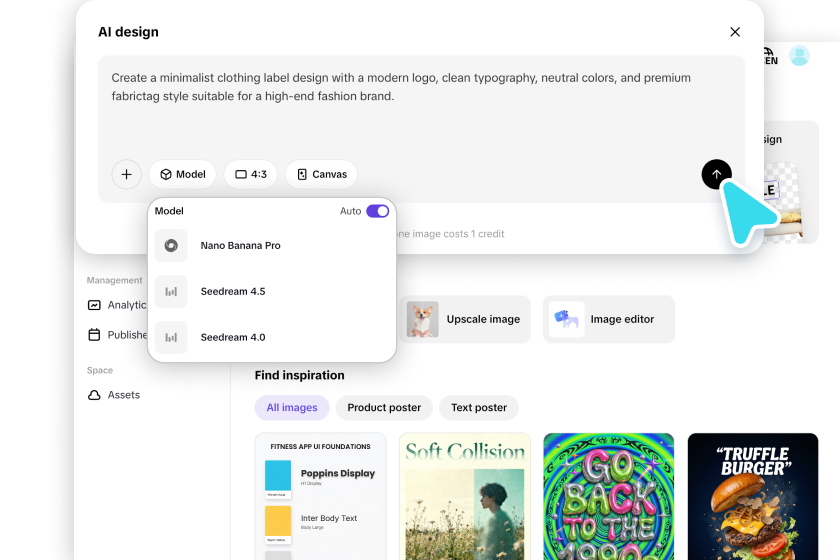The width and height of the screenshot is (840, 560).
Task: Expand the 4:3 aspect ratio selector
Action: point(251,174)
